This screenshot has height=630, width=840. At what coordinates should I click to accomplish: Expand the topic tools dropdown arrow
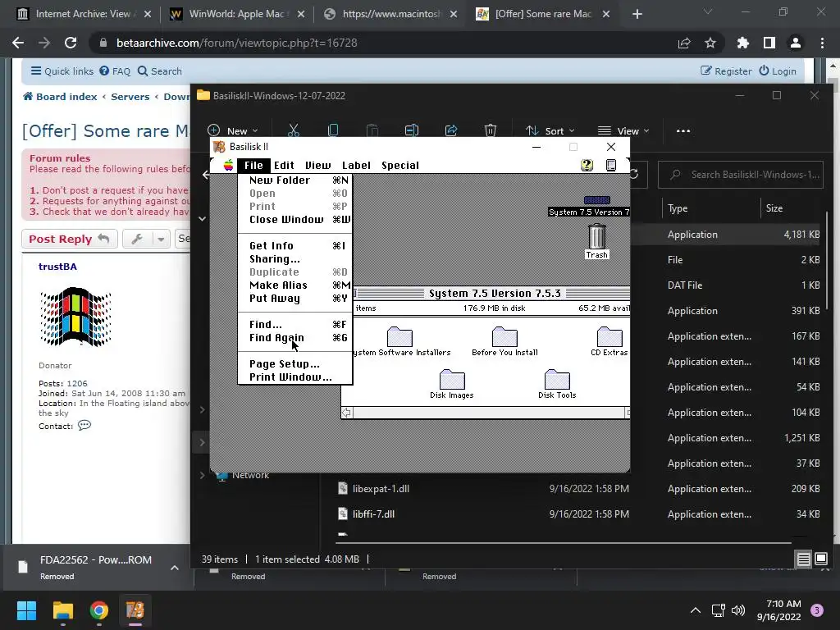[x=161, y=239]
